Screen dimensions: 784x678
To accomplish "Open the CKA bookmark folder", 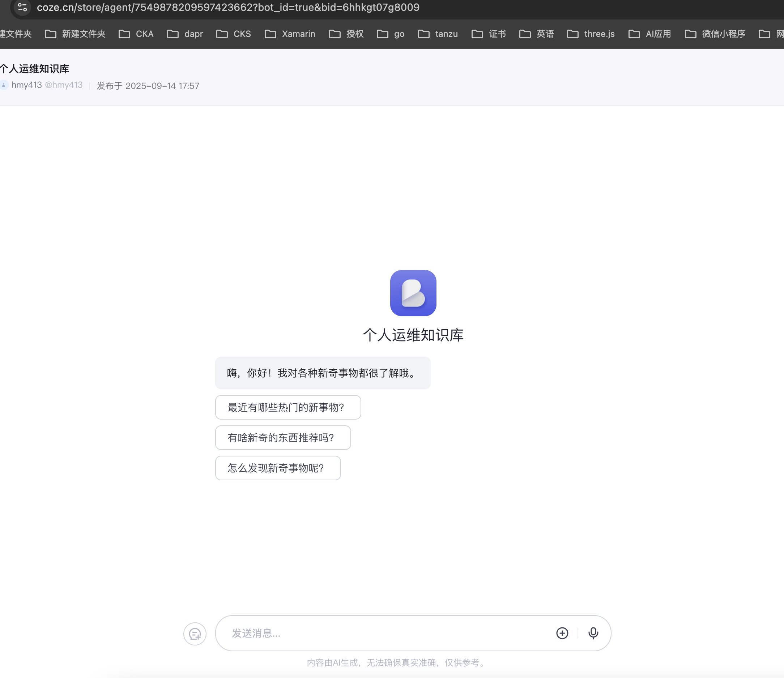I will [136, 34].
